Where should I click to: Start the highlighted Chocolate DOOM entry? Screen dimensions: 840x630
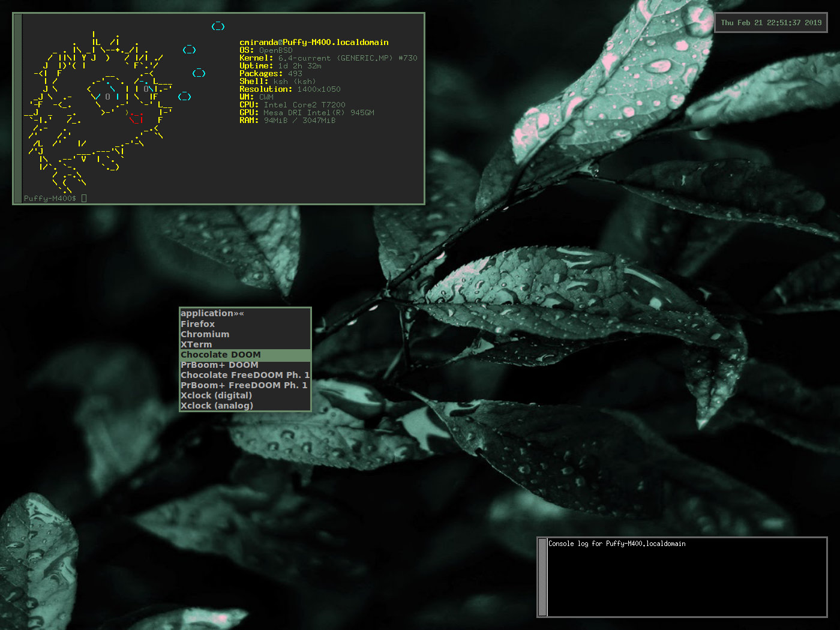(221, 355)
